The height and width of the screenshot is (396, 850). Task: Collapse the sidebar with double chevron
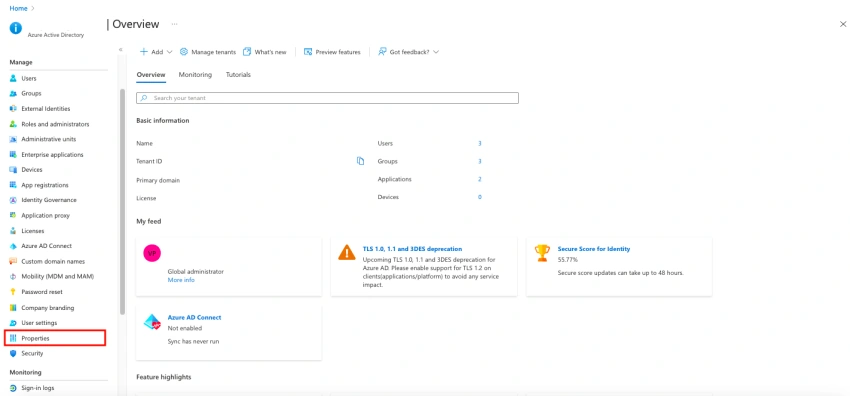[x=120, y=49]
